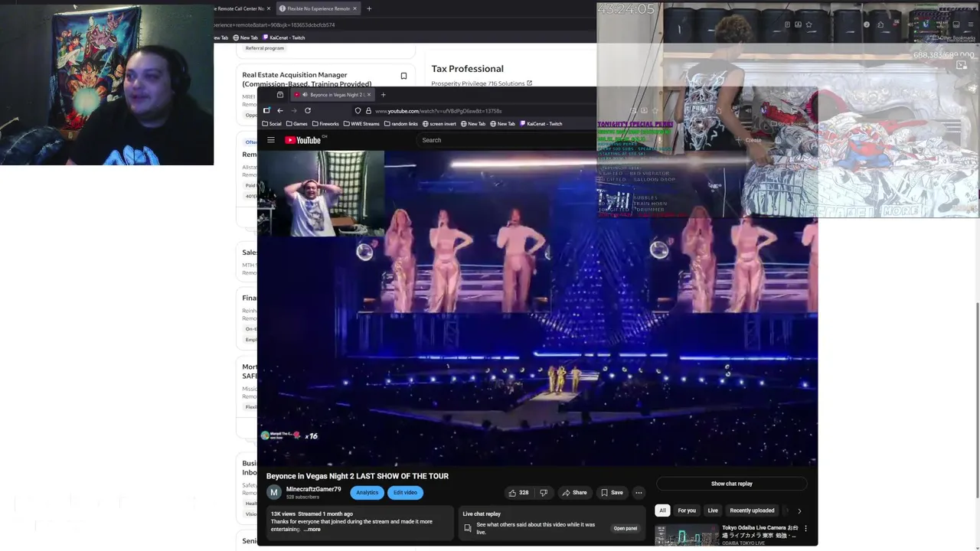The height and width of the screenshot is (551, 980).
Task: Expand the Social bookmarks folder
Action: (x=272, y=124)
